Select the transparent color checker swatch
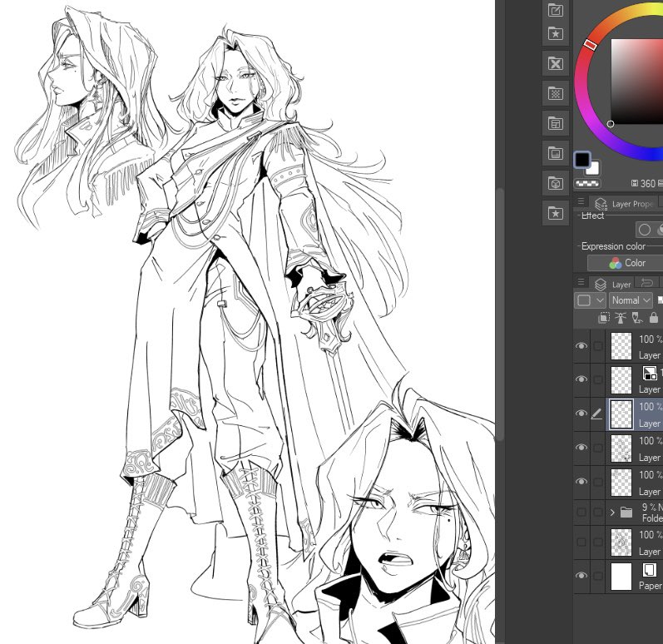This screenshot has height=644, width=663. coord(587,183)
